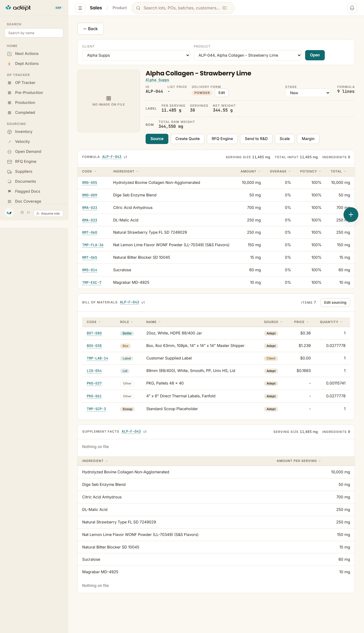Click the Scale button

(285, 139)
